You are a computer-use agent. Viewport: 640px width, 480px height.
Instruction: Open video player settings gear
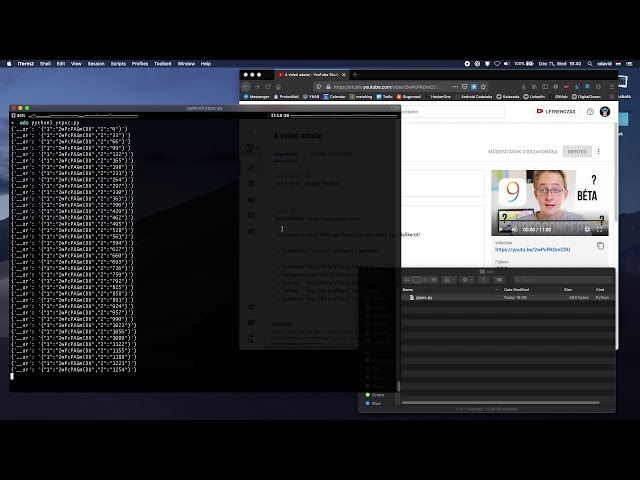click(x=587, y=230)
